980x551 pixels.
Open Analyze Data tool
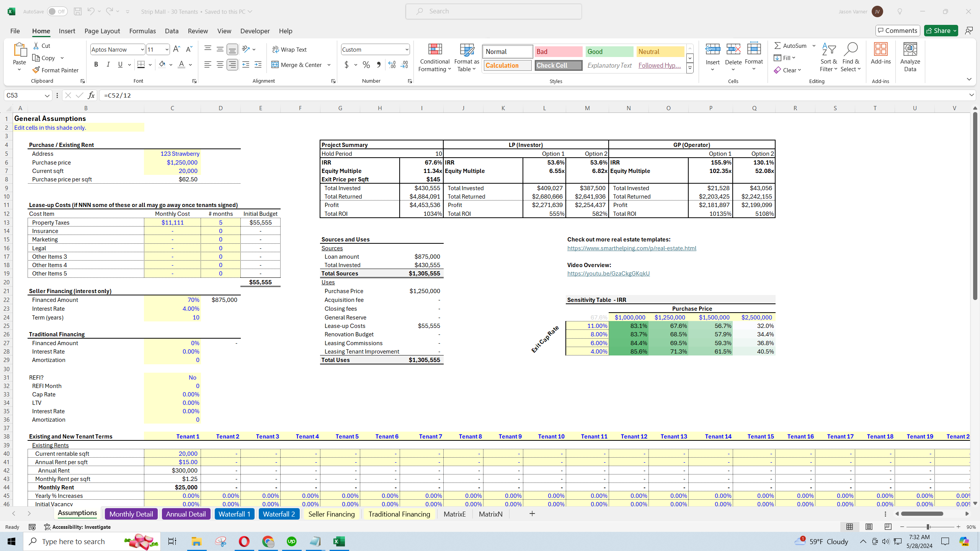pos(910,57)
